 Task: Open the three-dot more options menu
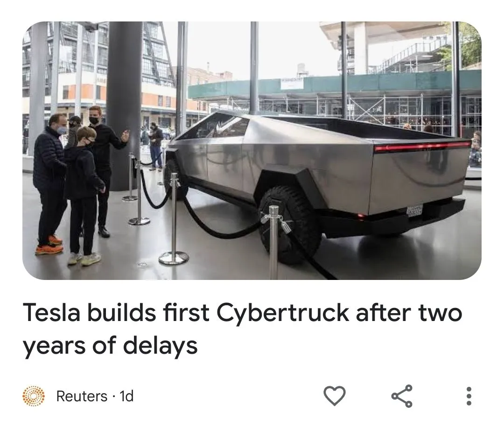(469, 396)
